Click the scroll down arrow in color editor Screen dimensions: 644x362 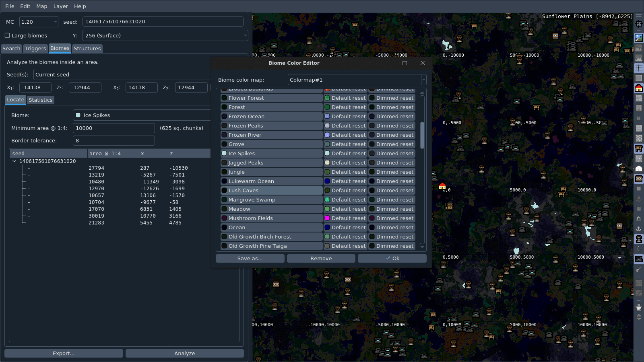click(x=422, y=247)
